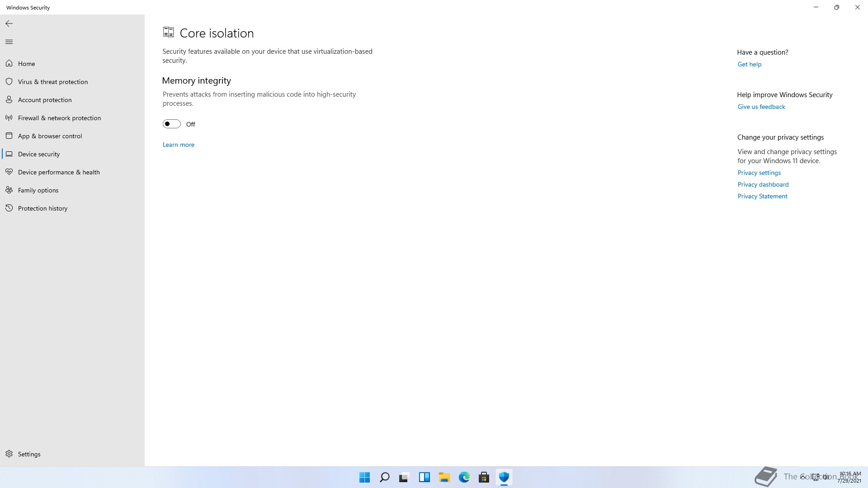Click the Account protection person icon

click(9, 99)
